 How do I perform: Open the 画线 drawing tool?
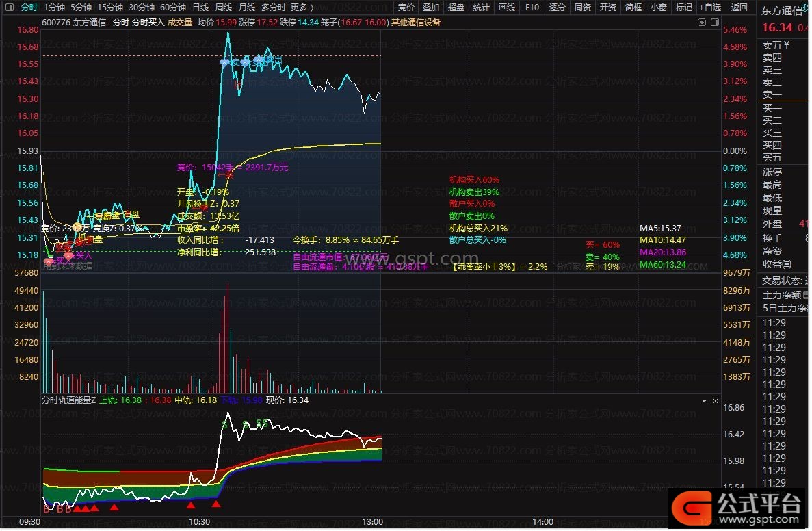506,8
